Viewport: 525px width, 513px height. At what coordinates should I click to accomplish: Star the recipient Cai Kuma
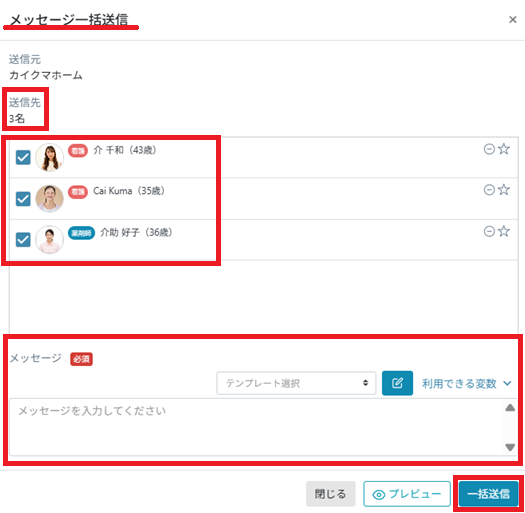point(504,190)
